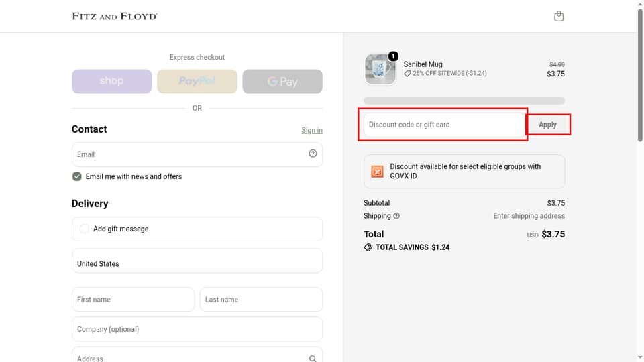Click the TOTAL SAVINGS $1.24 text
Viewport: 644px width, 362px height.
(x=413, y=247)
